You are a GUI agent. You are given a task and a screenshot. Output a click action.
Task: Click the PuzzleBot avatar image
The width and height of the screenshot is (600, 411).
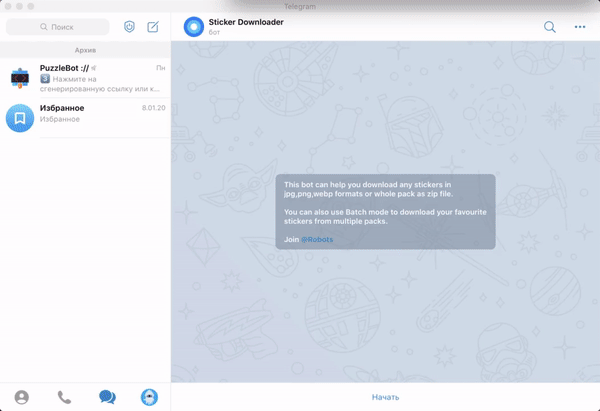20,78
